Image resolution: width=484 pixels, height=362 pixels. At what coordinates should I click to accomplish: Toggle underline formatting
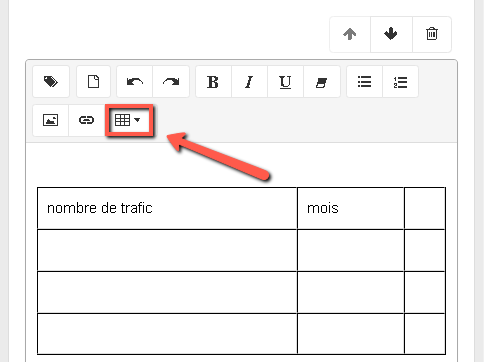285,82
